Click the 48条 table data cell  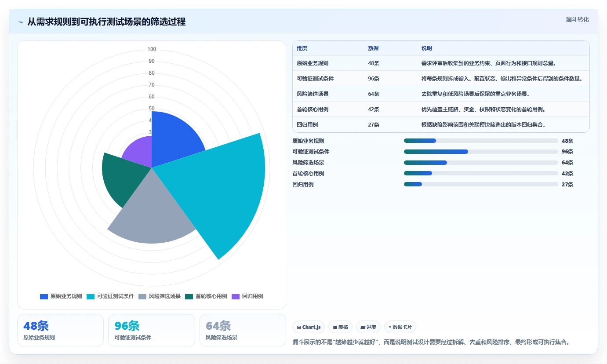374,63
